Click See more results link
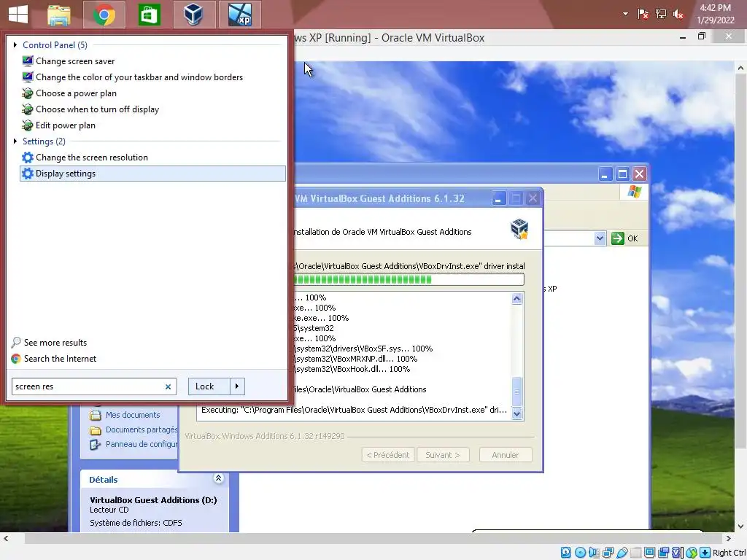This screenshot has width=747, height=560. [x=55, y=343]
